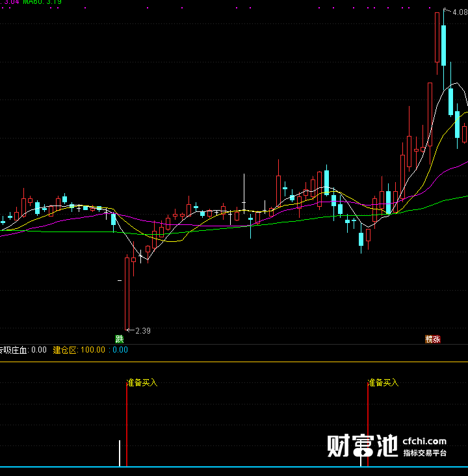Screen dimensions: 468x476
Task: Click the 准备买入 label above the 财富池 logo
Action: (383, 382)
